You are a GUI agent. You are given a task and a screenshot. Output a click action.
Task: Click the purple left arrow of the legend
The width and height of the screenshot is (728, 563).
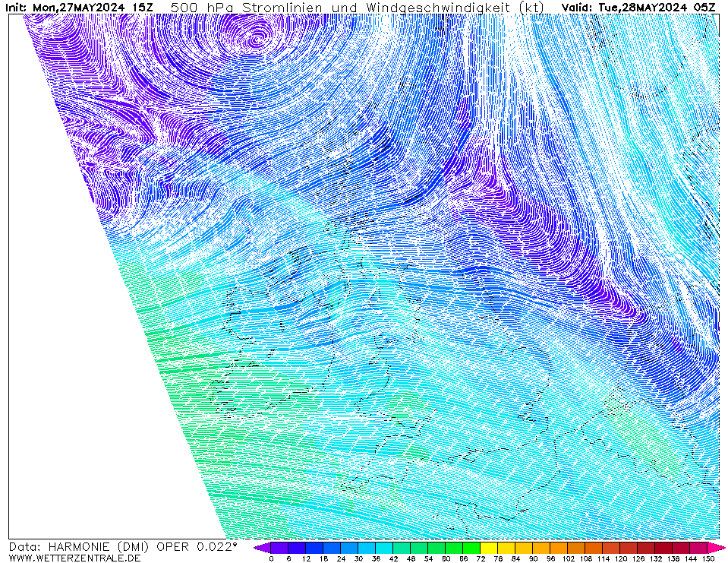tap(262, 548)
